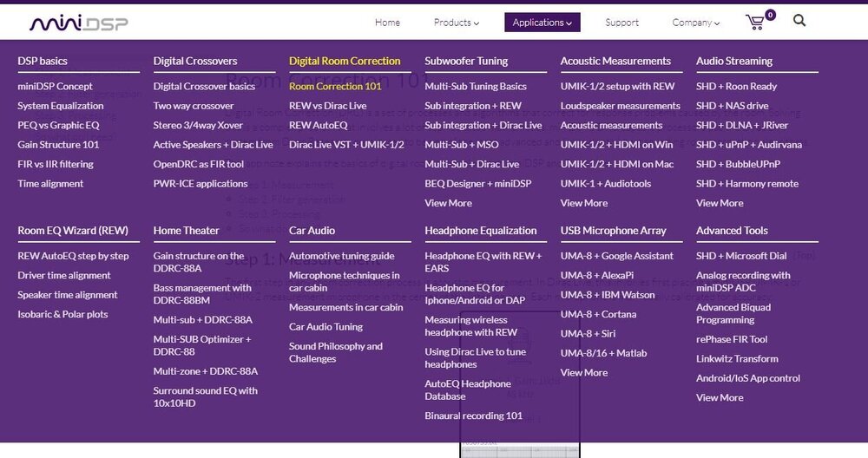Open the SHD + Roon Ready link
Viewport: 868px width, 458px height.
coord(736,86)
